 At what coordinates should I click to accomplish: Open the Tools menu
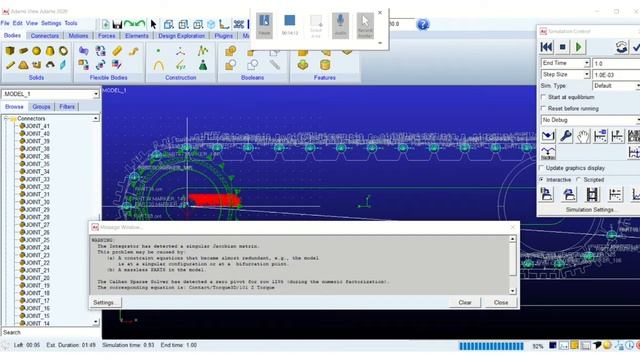pos(71,23)
